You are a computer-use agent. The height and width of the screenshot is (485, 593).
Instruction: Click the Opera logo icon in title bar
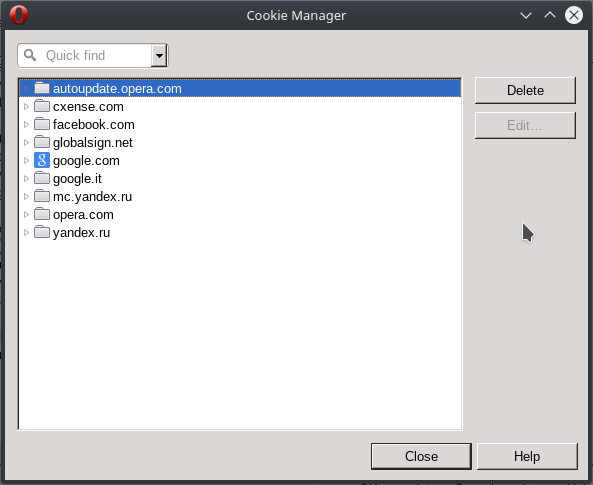tap(19, 15)
